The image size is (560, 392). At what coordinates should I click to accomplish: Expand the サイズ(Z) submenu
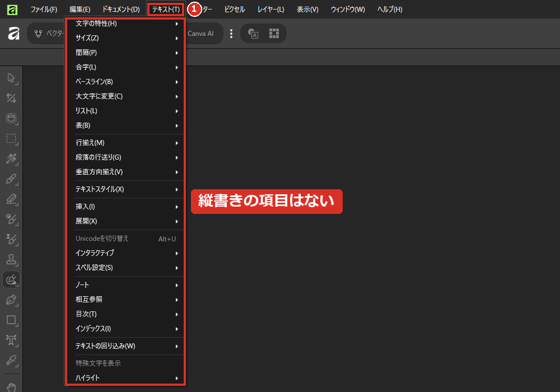point(125,38)
